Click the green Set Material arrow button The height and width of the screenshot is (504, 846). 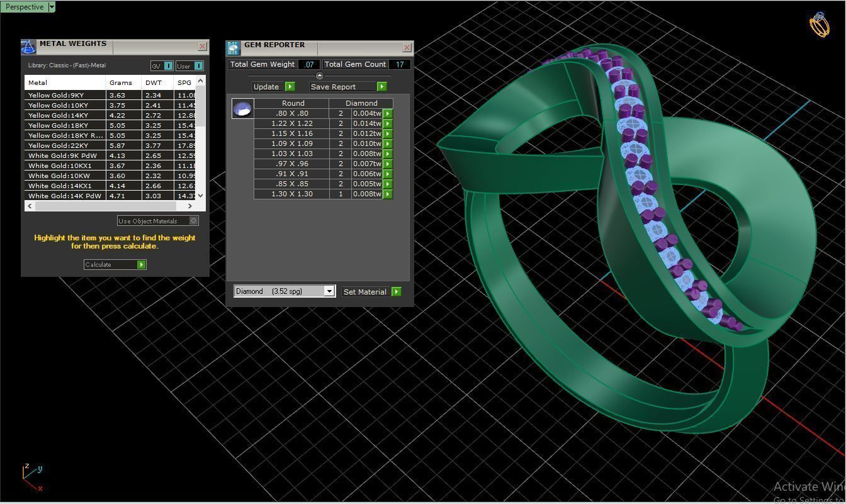click(396, 292)
